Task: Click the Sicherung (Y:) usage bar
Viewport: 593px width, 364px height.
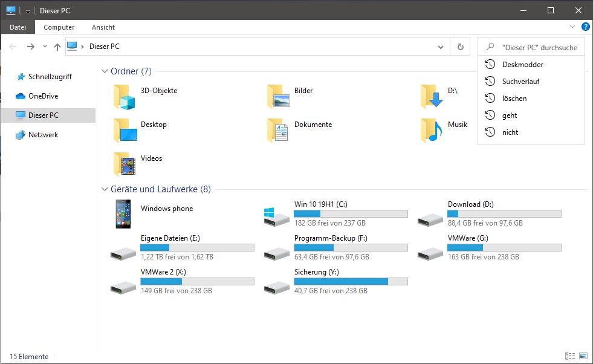Action: tap(351, 282)
